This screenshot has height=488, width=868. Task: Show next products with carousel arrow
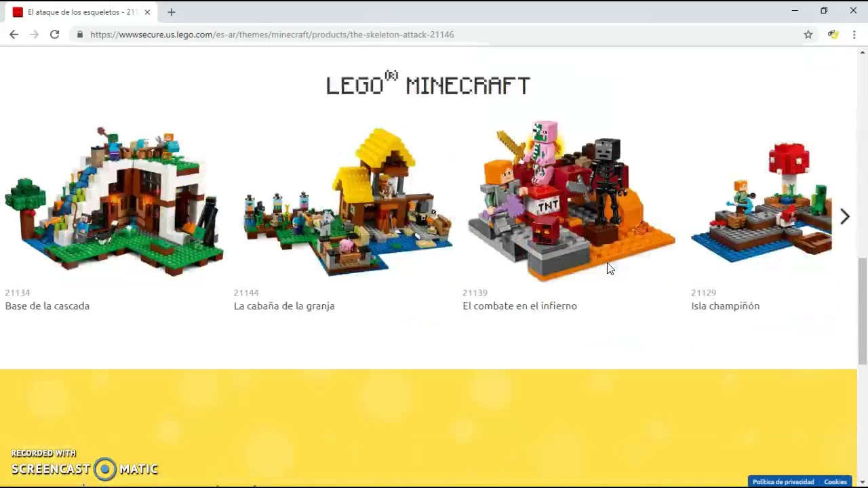(x=844, y=216)
